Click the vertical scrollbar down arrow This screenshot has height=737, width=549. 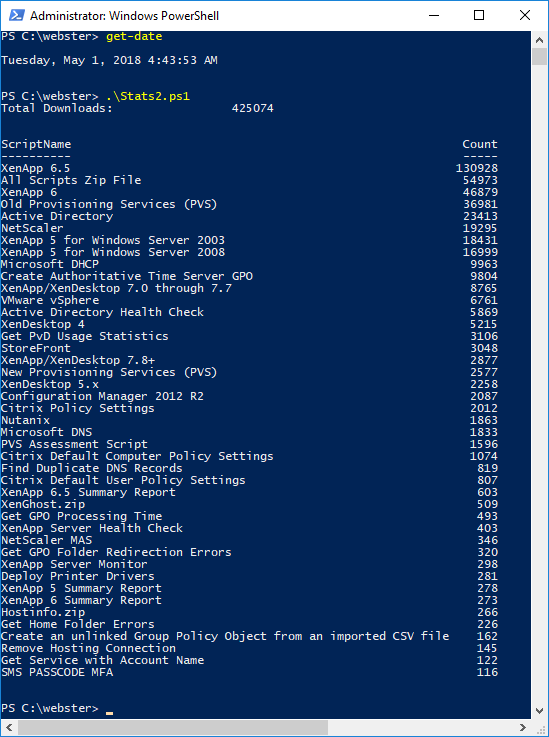(x=539, y=710)
